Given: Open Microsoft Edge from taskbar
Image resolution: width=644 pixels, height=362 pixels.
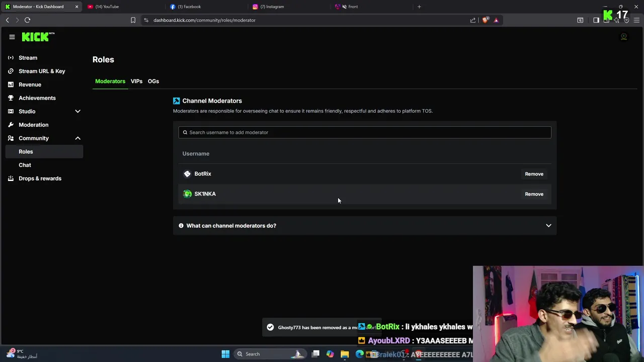Looking at the screenshot, I should point(359,354).
